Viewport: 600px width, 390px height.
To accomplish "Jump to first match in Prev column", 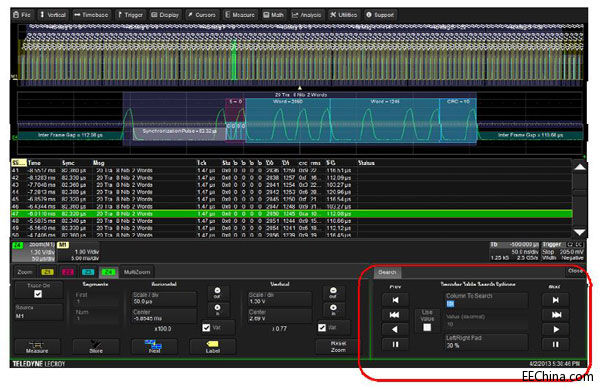I will 395,300.
